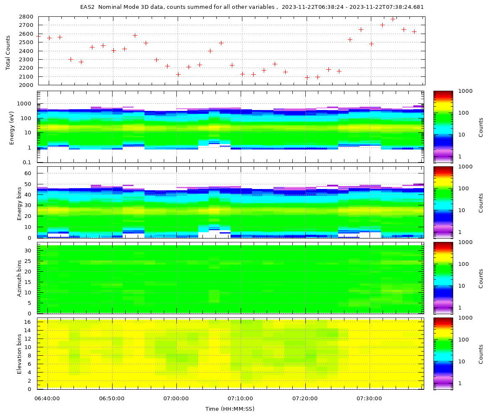Click the 07:00:00 time tick label
The height and width of the screenshot is (420, 504).
(176, 398)
